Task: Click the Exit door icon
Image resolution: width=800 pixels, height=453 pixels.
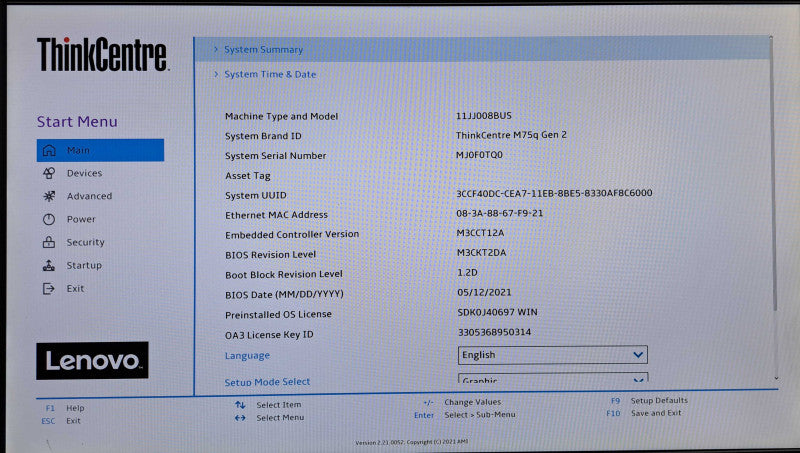Action: point(49,289)
